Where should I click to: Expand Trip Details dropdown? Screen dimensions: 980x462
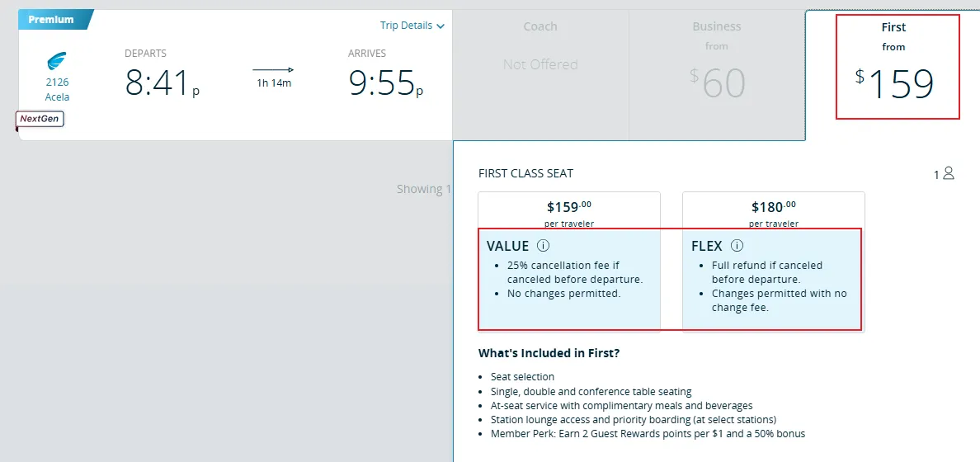point(406,26)
